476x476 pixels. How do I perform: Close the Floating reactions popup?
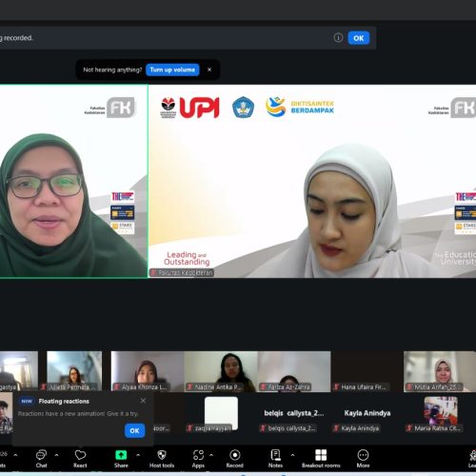click(x=143, y=401)
